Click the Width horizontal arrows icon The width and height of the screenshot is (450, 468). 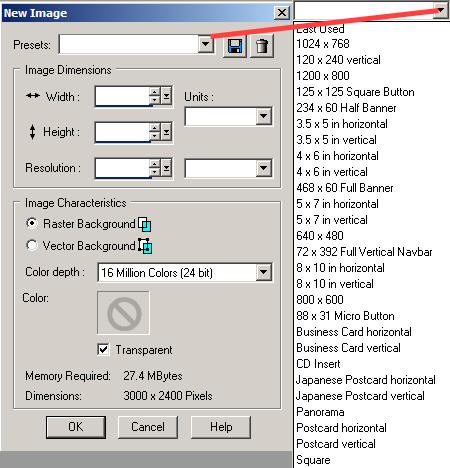[x=33, y=96]
